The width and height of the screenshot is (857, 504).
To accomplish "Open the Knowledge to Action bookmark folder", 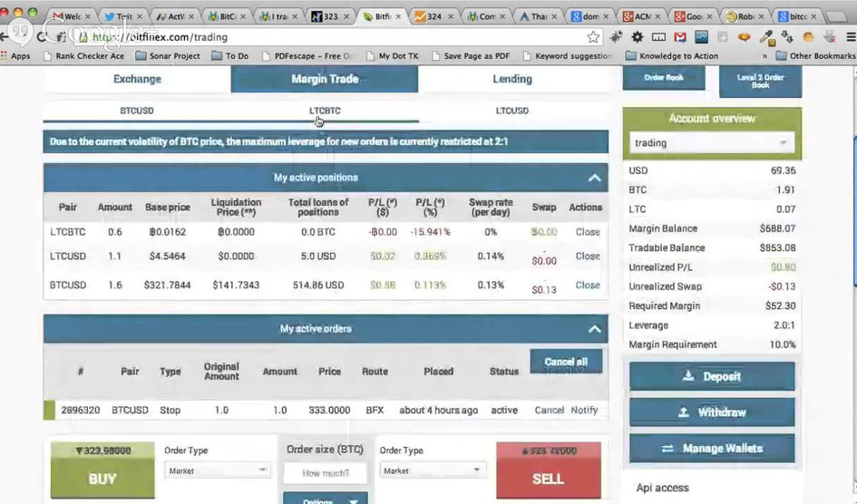I will [672, 55].
